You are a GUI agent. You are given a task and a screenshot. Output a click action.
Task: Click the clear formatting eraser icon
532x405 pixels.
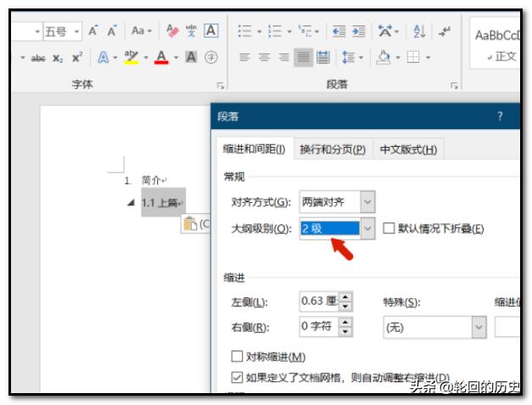[x=173, y=31]
